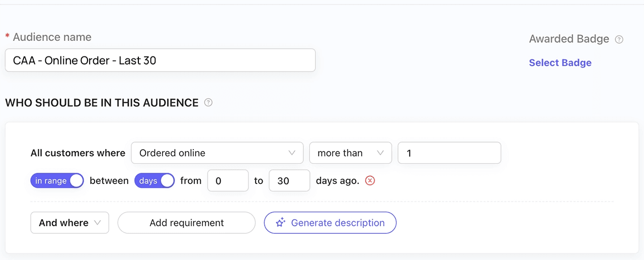The image size is (644, 260).
Task: Click help icon beside audience section heading
Action: 208,103
